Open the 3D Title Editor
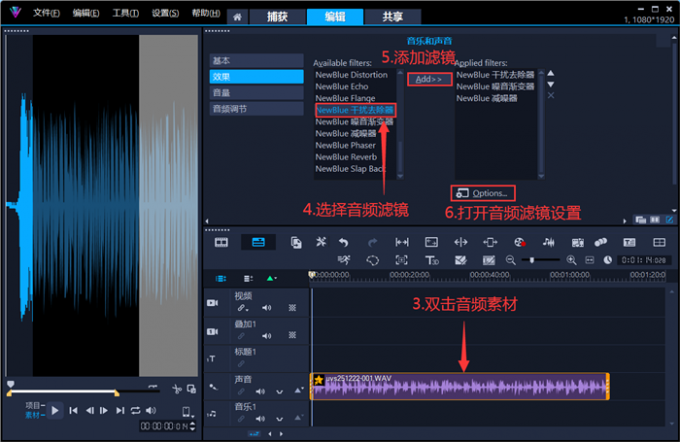The image size is (680, 442). point(432,260)
